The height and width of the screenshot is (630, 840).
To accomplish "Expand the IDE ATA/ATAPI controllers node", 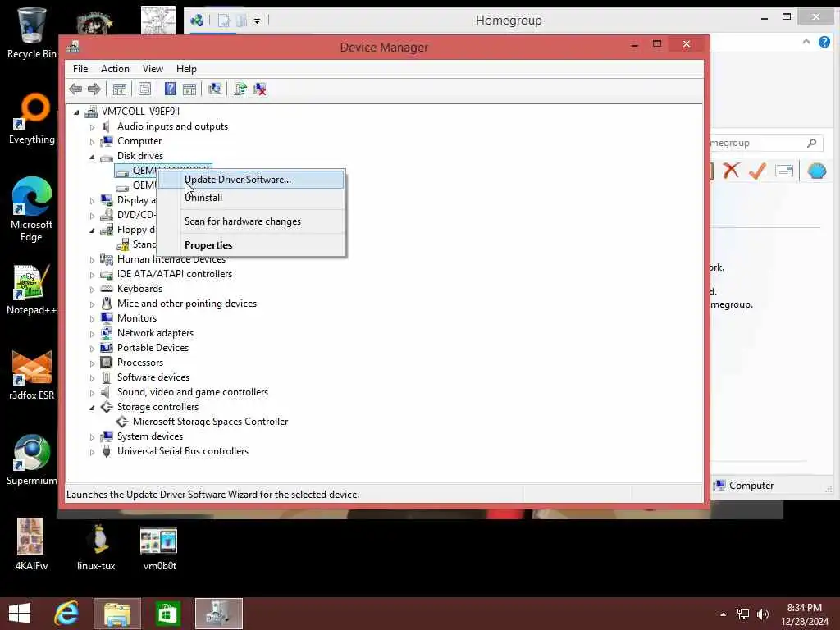I will coord(92,275).
